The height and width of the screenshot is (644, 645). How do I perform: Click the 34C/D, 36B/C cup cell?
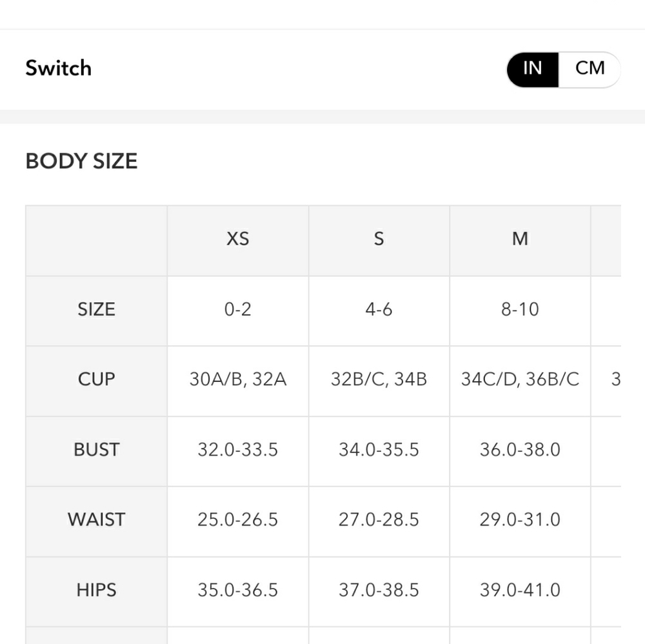coord(520,381)
